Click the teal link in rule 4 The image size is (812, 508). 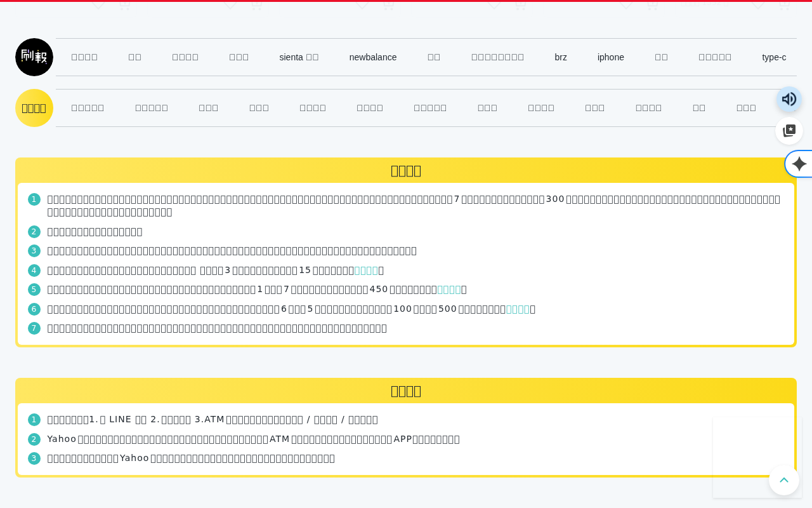pyautogui.click(x=366, y=271)
